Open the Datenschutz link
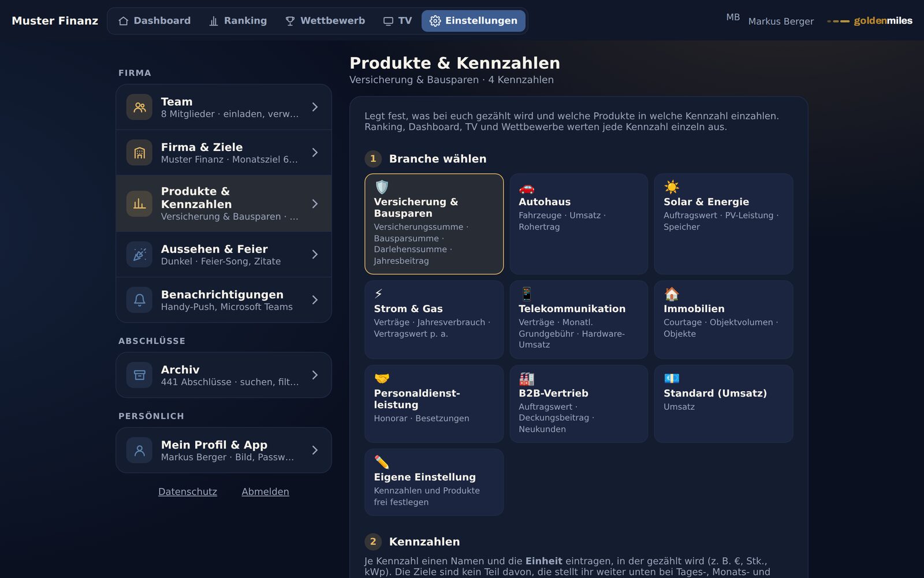924x578 pixels. coord(188,492)
